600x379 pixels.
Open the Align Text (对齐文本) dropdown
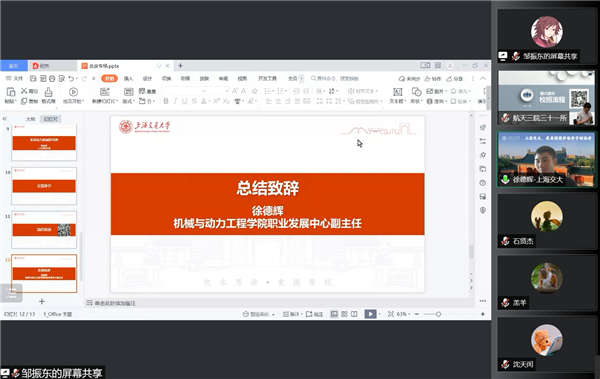click(x=362, y=91)
